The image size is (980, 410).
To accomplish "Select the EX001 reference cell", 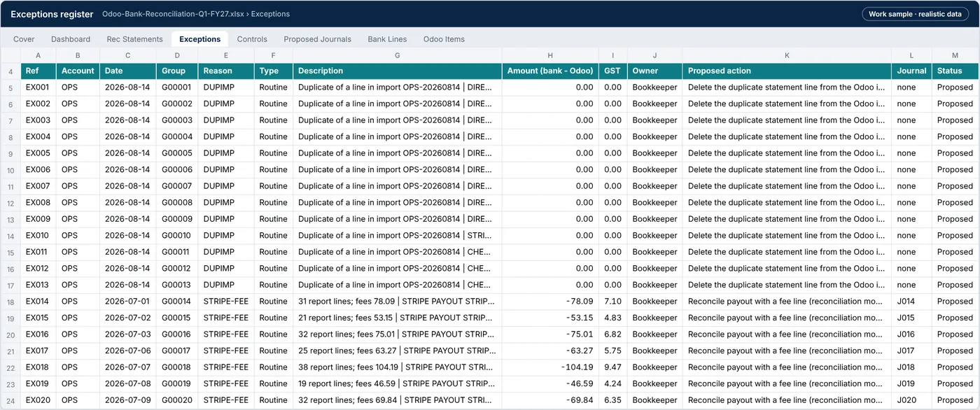I will tap(38, 87).
